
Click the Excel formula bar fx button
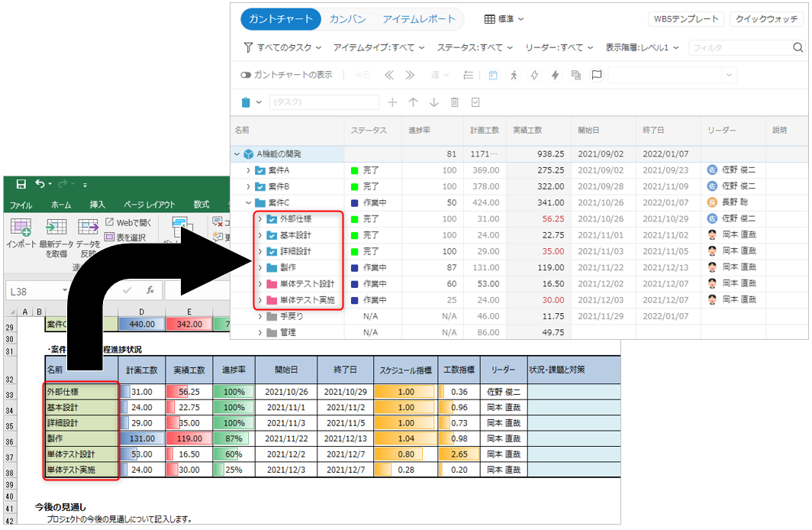click(150, 290)
